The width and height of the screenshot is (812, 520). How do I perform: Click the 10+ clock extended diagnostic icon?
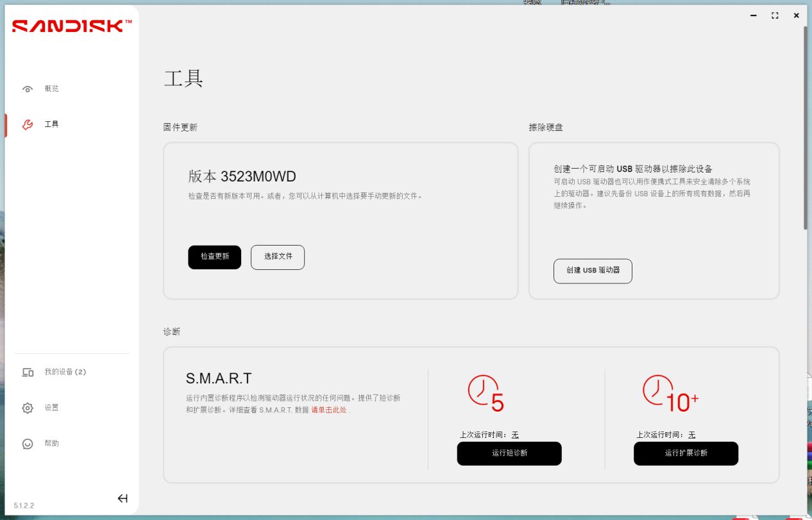tap(670, 392)
